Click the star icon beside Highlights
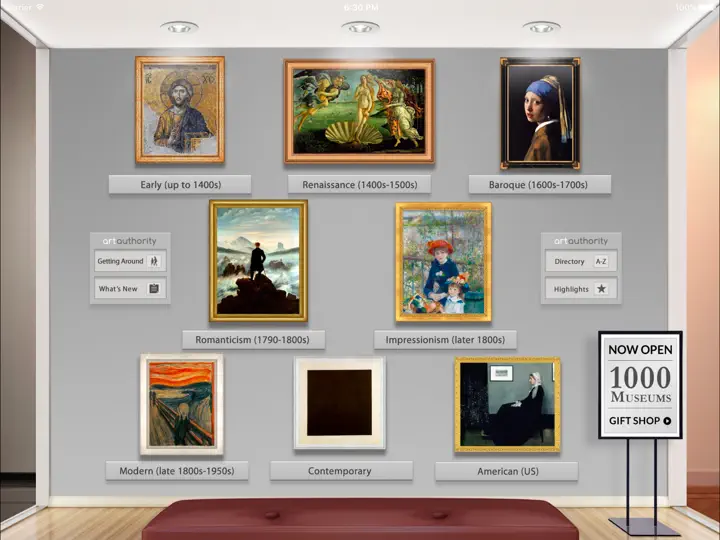The image size is (720, 540). point(601,289)
